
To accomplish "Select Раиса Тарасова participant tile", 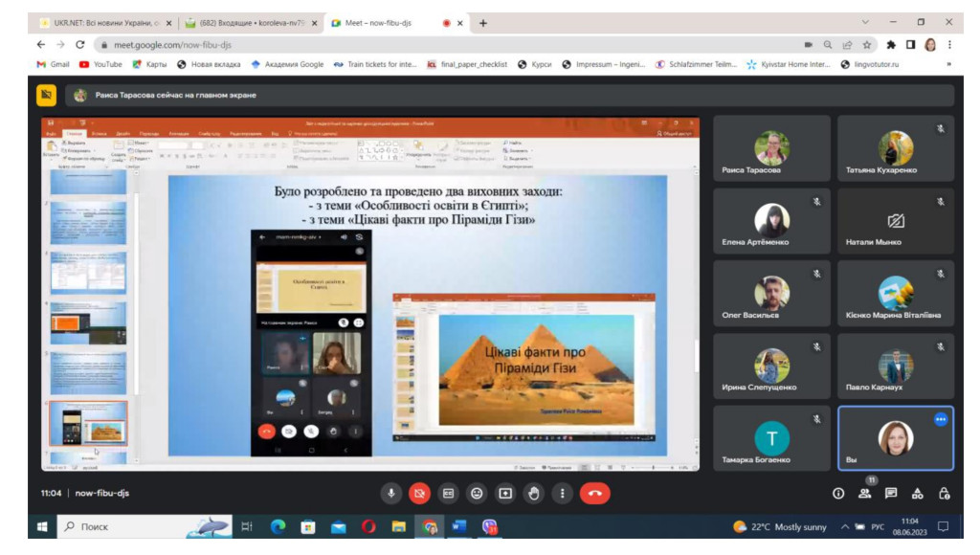I will (x=770, y=148).
